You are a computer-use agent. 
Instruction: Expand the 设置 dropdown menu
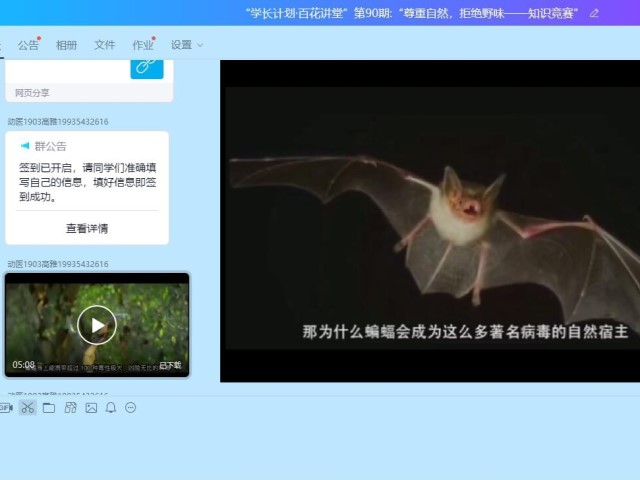[x=187, y=45]
